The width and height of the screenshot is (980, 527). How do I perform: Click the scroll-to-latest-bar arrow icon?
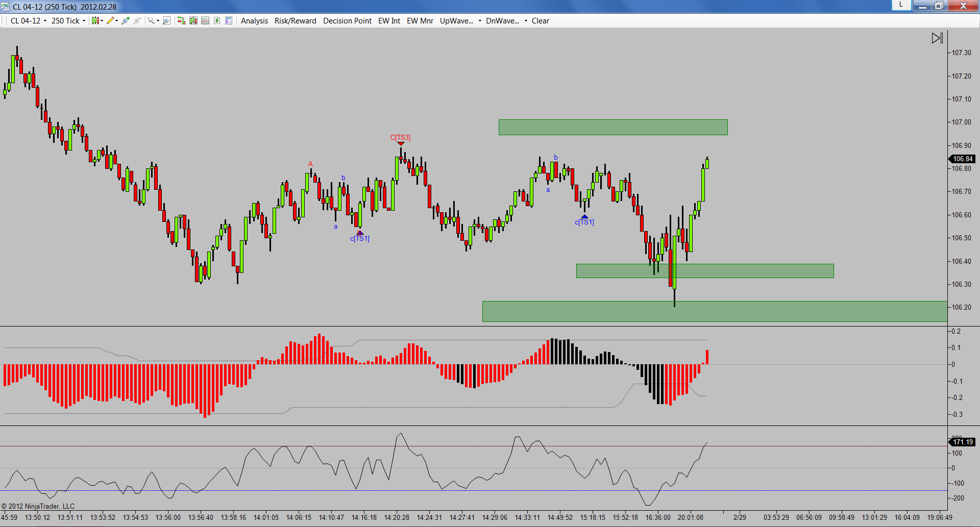(x=937, y=38)
